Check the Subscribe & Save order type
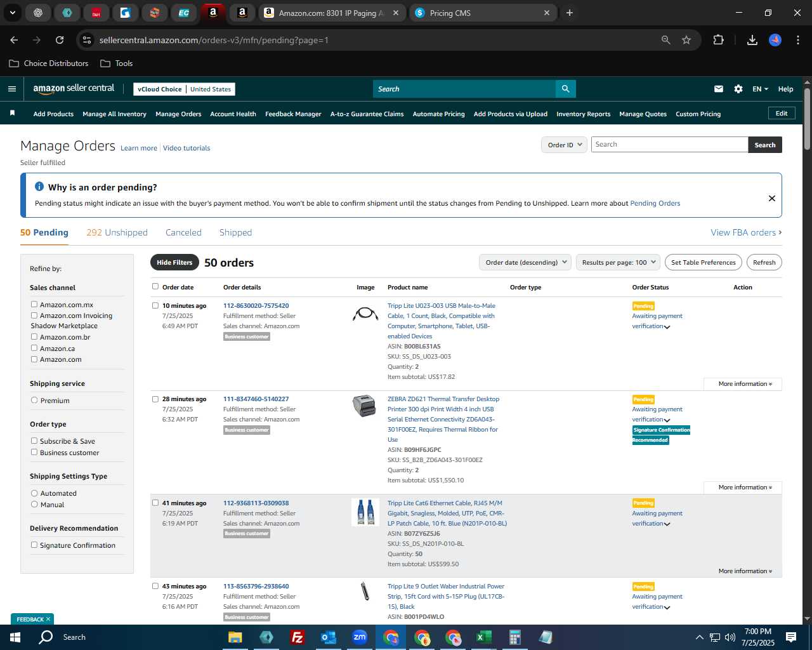Image resolution: width=812 pixels, height=650 pixels. pyautogui.click(x=34, y=441)
